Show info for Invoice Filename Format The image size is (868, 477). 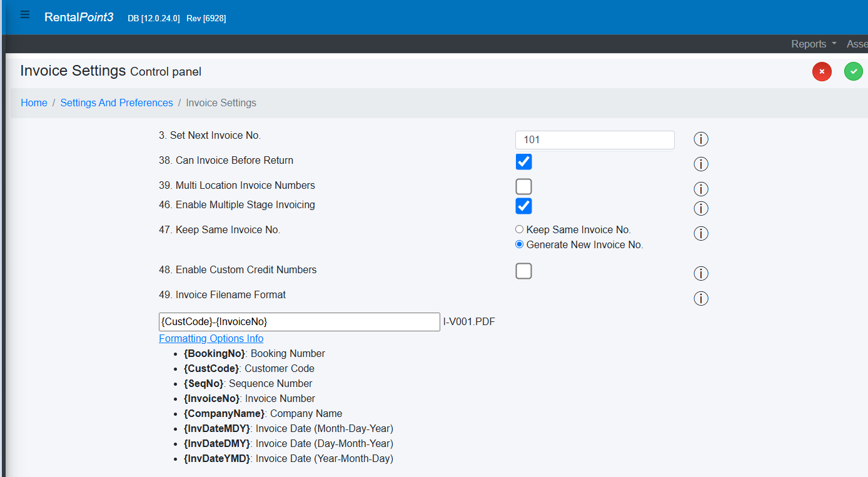point(701,299)
